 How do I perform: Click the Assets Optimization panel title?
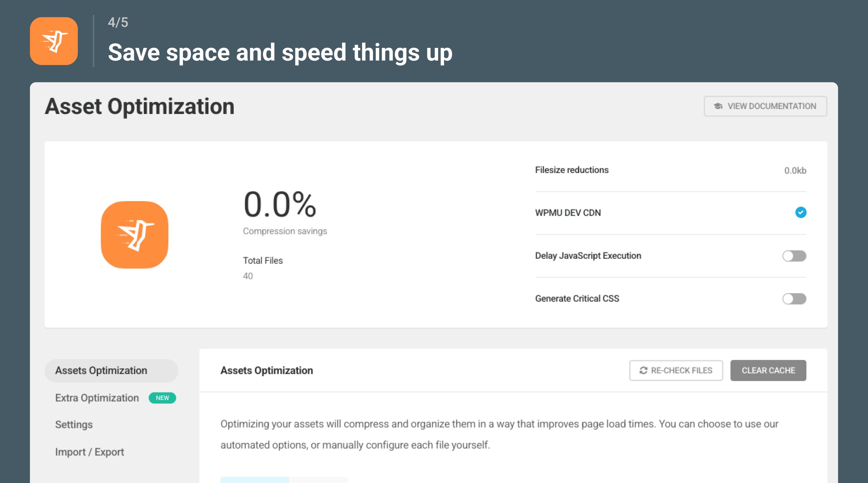coord(267,370)
